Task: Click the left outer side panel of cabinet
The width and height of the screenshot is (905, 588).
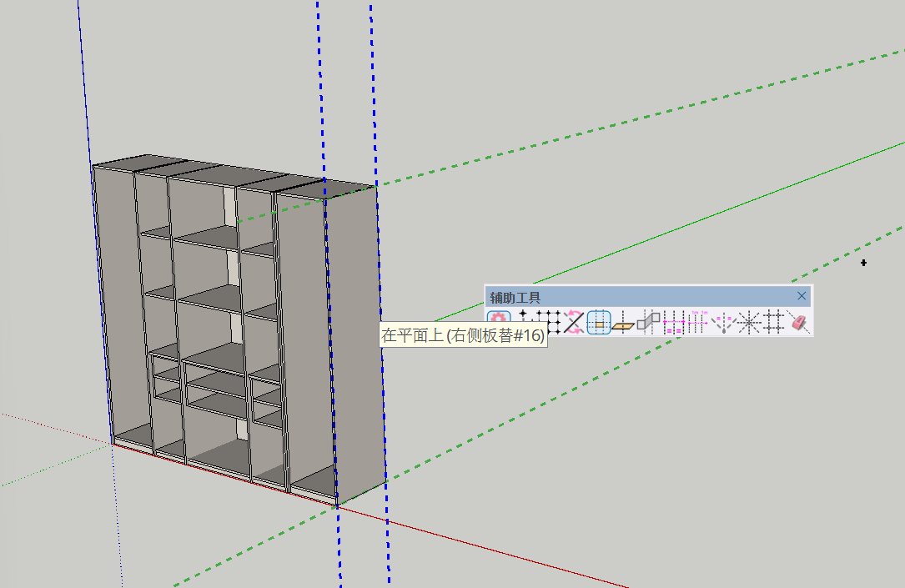Action: click(102, 300)
